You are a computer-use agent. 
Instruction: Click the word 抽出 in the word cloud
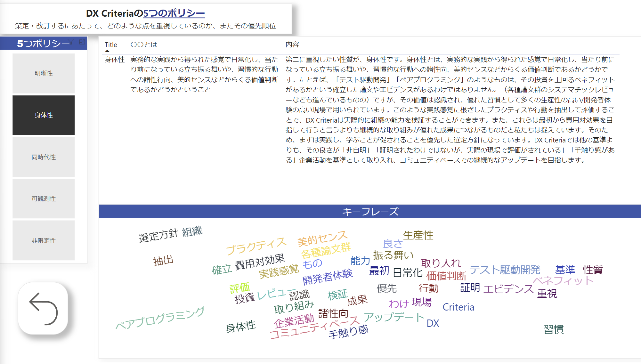tap(163, 261)
